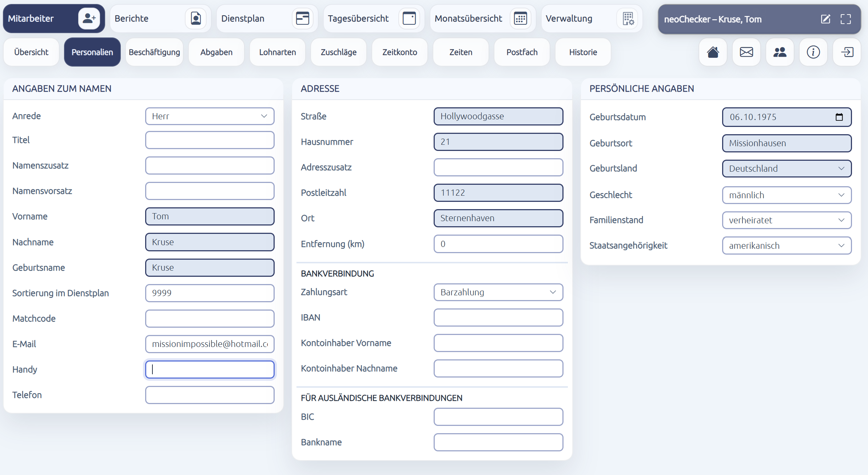The width and height of the screenshot is (868, 475).
Task: Expand the Anrede dropdown showing Herr
Action: pos(210,116)
